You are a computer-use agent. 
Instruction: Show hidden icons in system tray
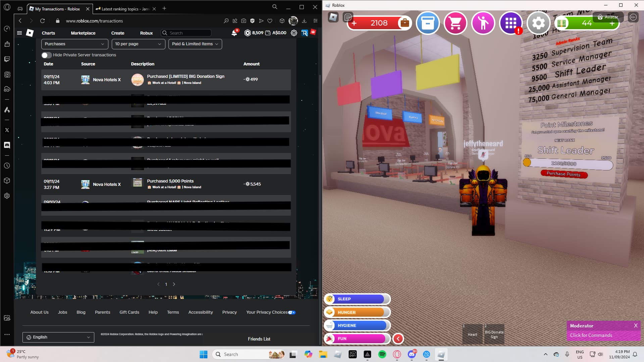[545, 354]
